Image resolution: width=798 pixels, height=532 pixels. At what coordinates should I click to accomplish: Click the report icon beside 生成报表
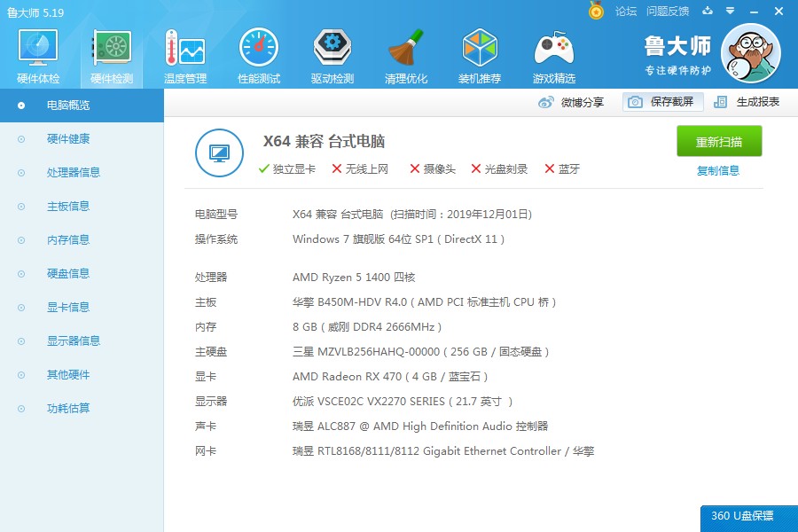click(720, 102)
